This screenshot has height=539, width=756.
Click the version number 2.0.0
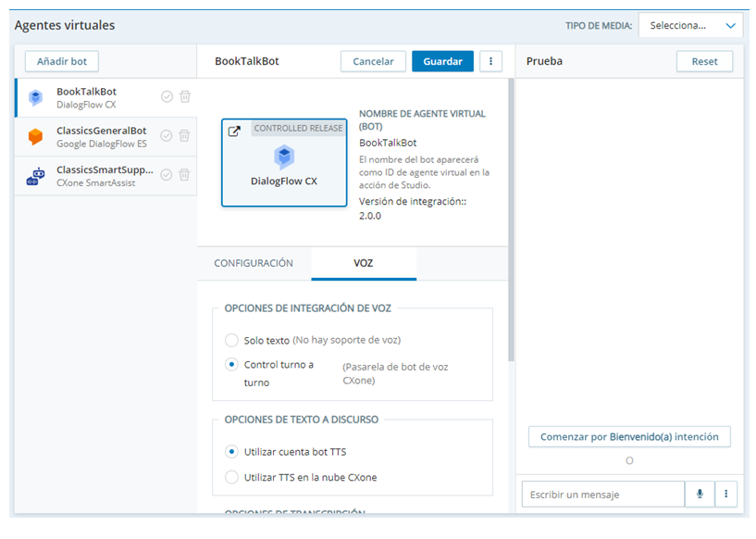click(x=370, y=216)
